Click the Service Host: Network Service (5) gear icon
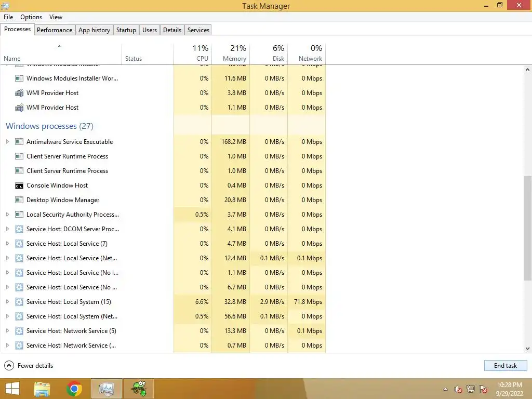Image resolution: width=532 pixels, height=399 pixels. 19,331
